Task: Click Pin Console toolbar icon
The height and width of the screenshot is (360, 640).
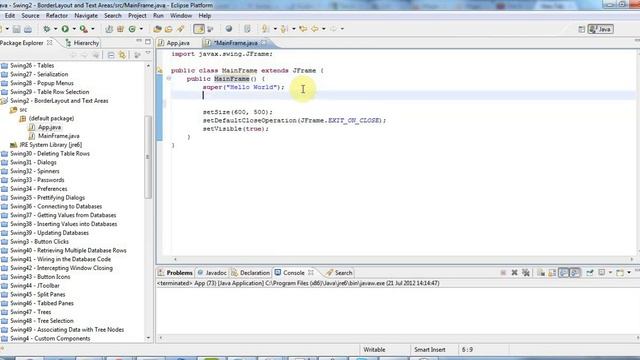Action: tap(590, 273)
